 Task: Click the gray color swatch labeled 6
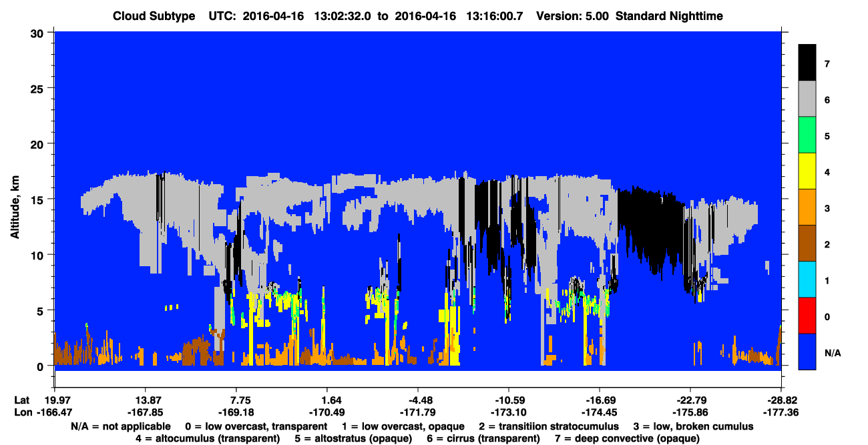pos(807,99)
